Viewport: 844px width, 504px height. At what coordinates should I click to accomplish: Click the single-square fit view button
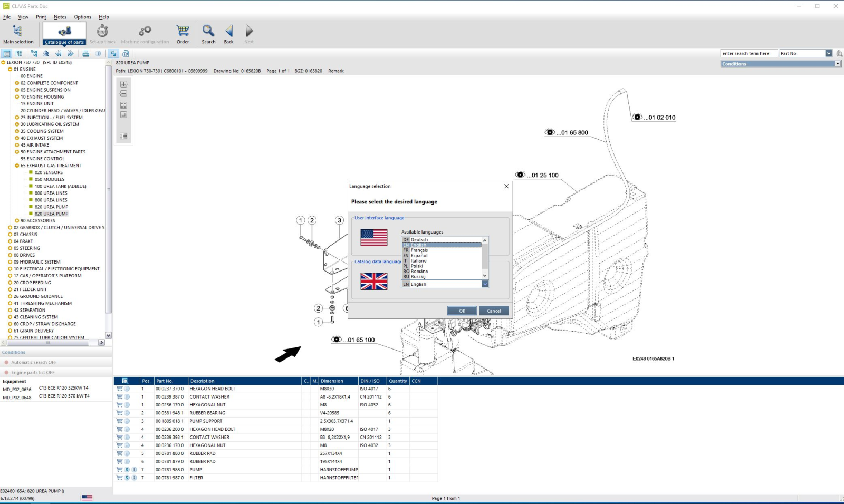(123, 114)
